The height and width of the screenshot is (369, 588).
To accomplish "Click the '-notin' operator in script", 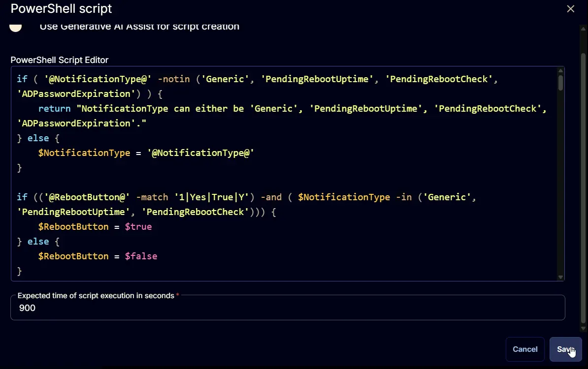I will (x=174, y=79).
